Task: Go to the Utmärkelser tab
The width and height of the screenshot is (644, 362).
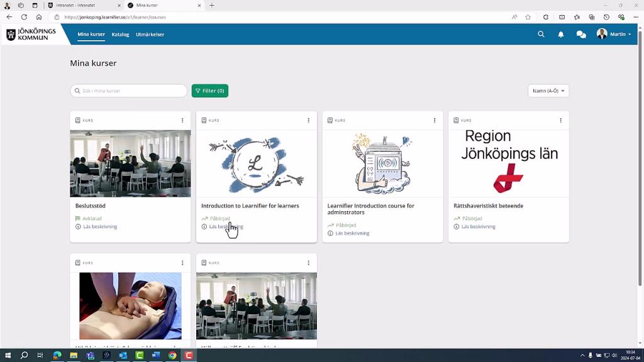Action: click(150, 35)
